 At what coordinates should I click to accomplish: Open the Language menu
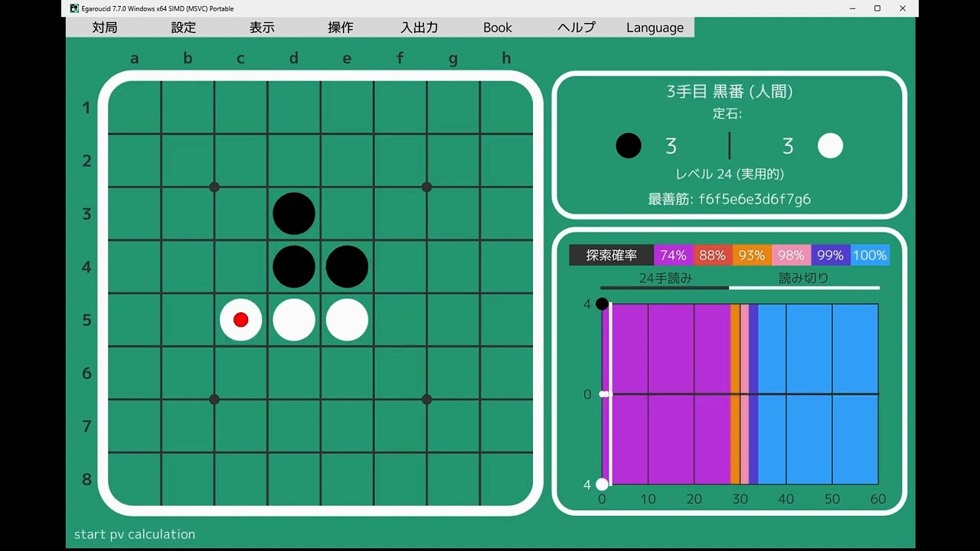655,28
